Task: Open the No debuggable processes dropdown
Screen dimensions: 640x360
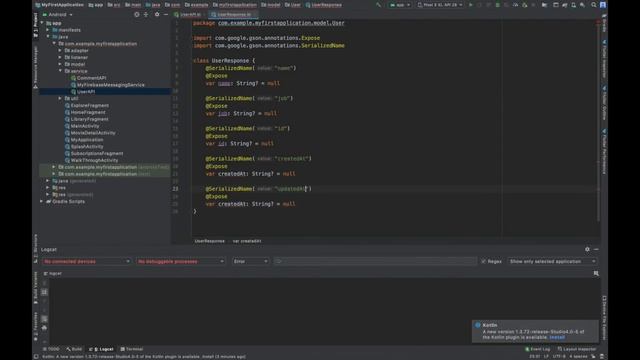Action: coord(180,261)
